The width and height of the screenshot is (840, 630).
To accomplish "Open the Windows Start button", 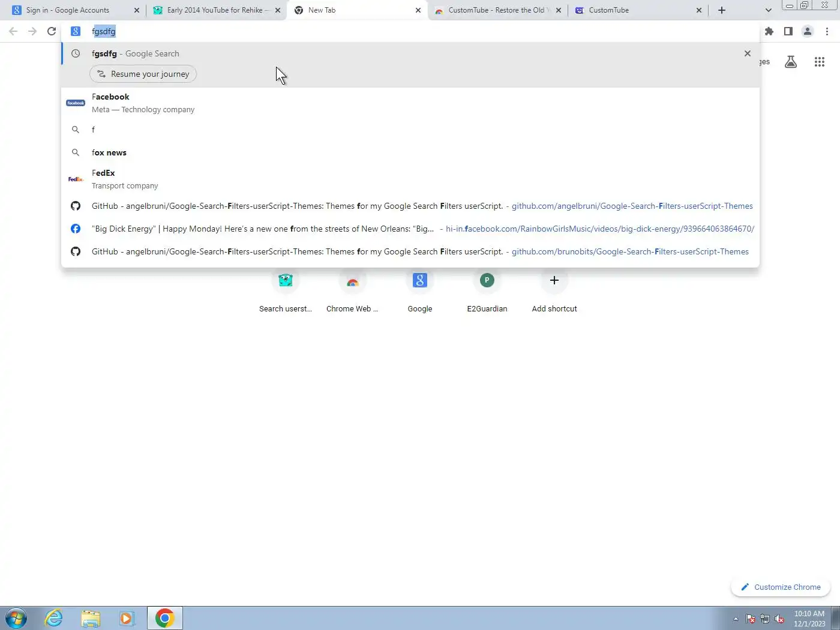I will (16, 618).
